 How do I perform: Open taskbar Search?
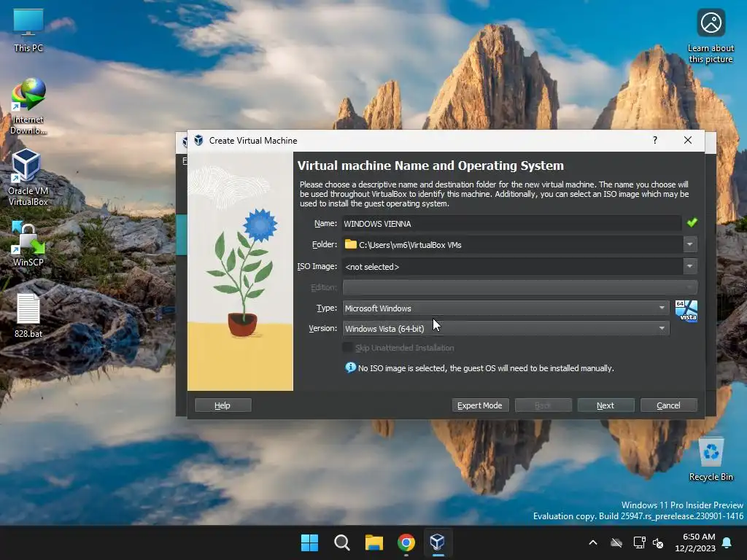pos(341,542)
